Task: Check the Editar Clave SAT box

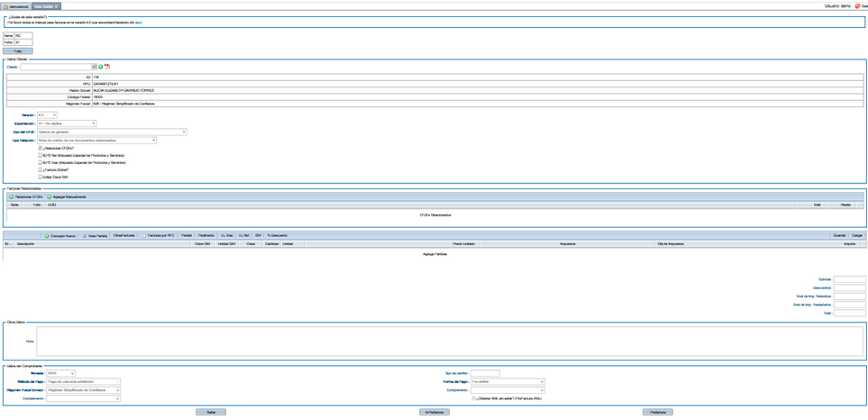Action: 41,177
